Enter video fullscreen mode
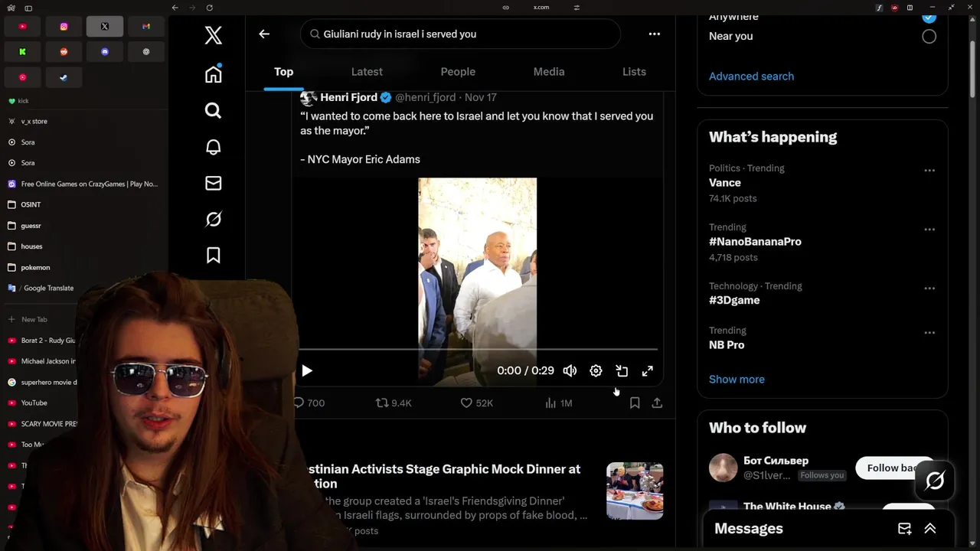The image size is (980, 551). coord(648,370)
